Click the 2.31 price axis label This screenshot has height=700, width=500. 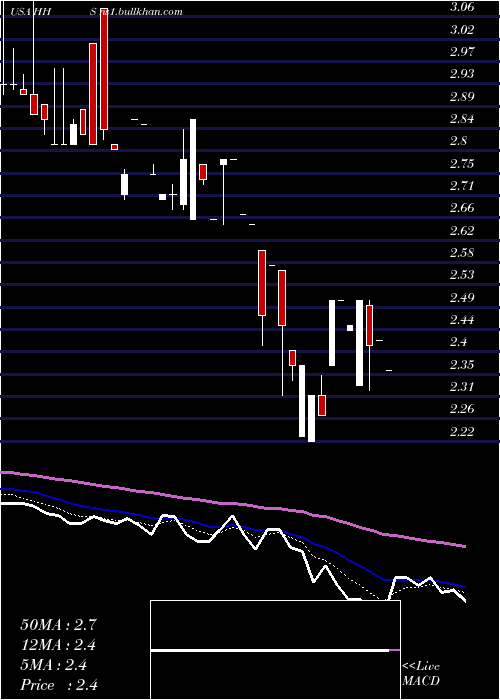[x=462, y=387]
